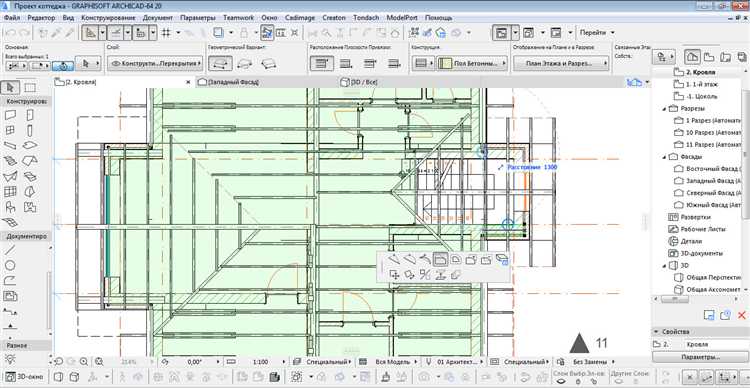The width and height of the screenshot is (750, 388).
Task: Choose the Roof tool in the toolbox
Action: click(30, 161)
